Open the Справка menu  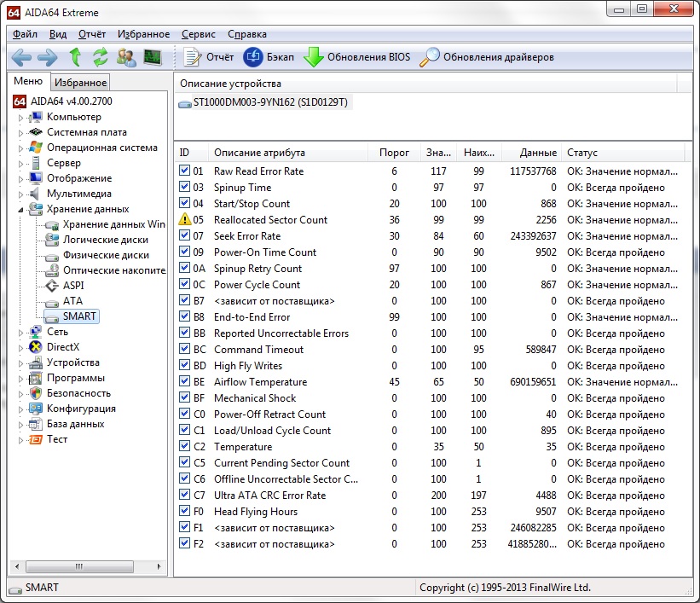(x=247, y=34)
